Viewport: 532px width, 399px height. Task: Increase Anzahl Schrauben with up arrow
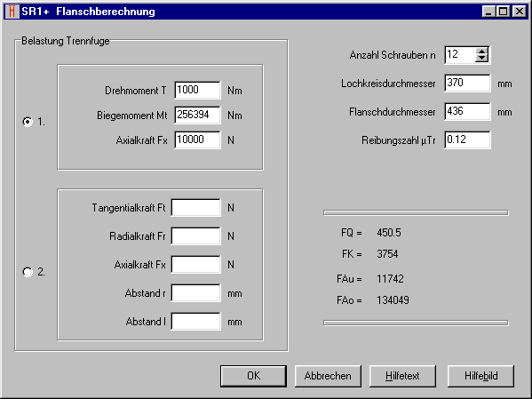[x=481, y=52]
